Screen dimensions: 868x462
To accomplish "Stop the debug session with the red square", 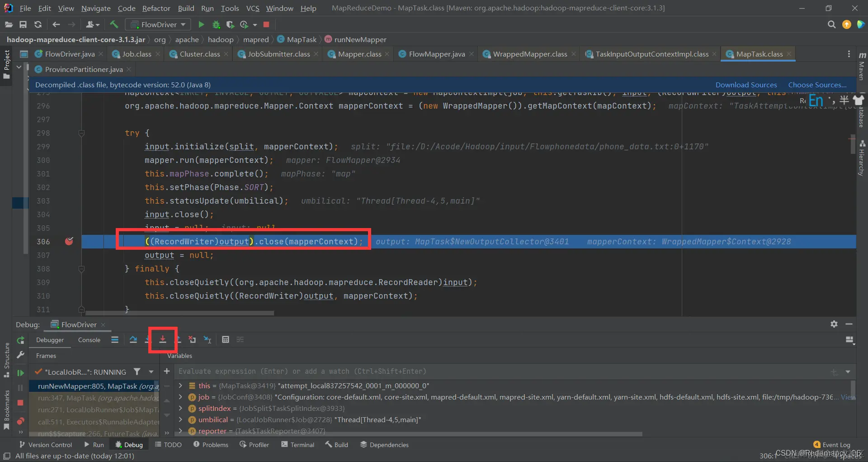I will [x=20, y=403].
